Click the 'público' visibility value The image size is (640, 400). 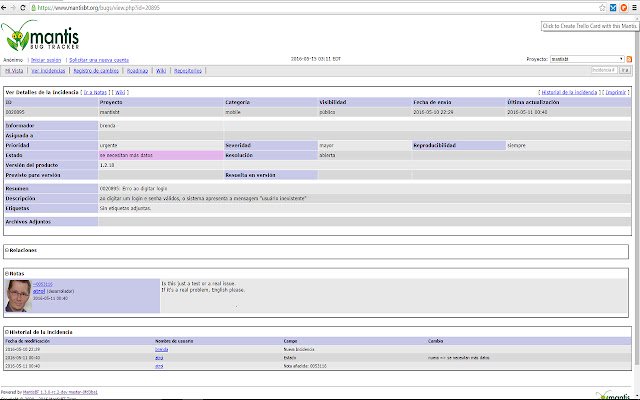pyautogui.click(x=327, y=112)
